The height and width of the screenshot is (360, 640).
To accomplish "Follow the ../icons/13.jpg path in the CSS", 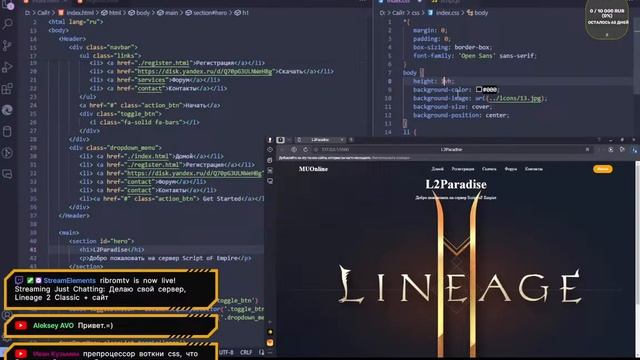I will tap(515, 98).
